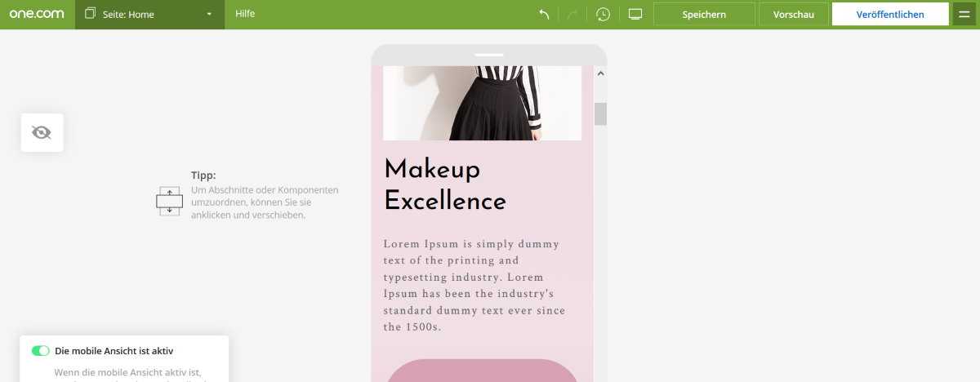Image resolution: width=980 pixels, height=382 pixels.
Task: Click the Speichern button
Action: click(x=704, y=15)
